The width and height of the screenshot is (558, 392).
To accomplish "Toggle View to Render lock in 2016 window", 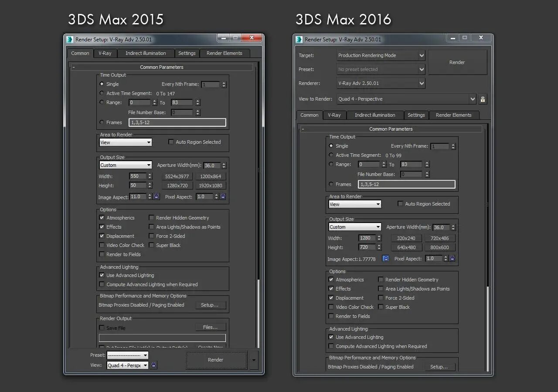I will pos(483,99).
